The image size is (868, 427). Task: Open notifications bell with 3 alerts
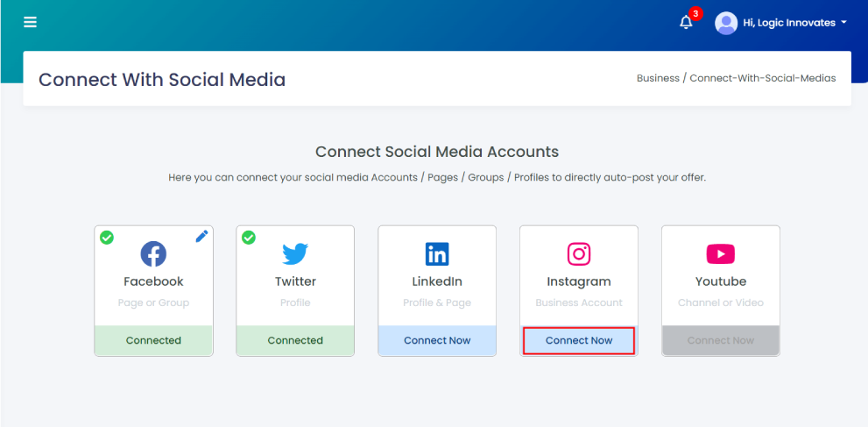[x=686, y=22]
